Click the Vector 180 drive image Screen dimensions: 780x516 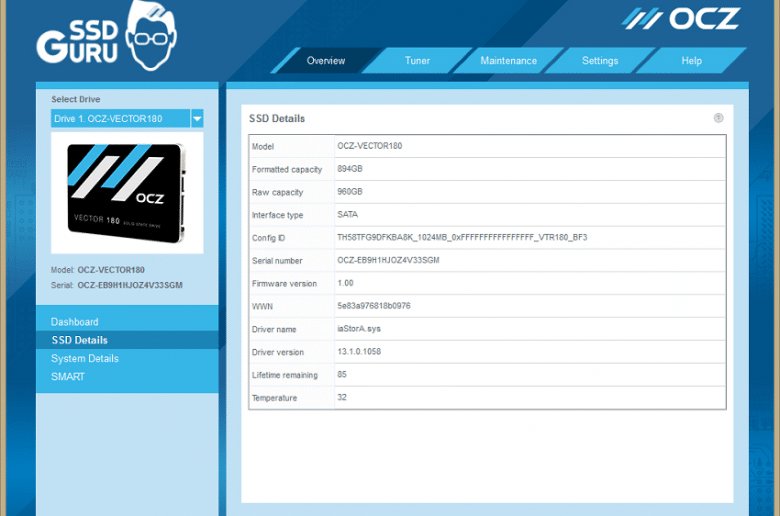127,193
